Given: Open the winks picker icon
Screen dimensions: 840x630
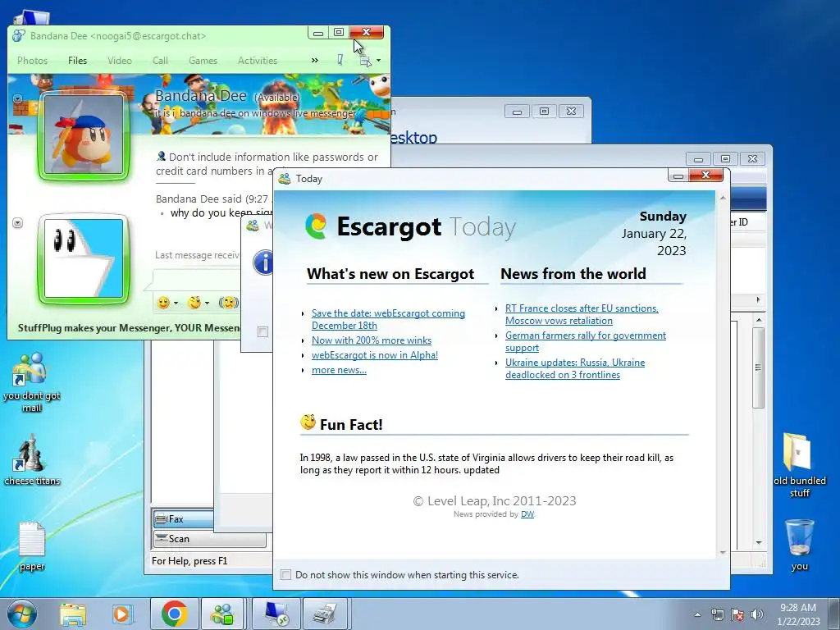Looking at the screenshot, I should (x=194, y=303).
